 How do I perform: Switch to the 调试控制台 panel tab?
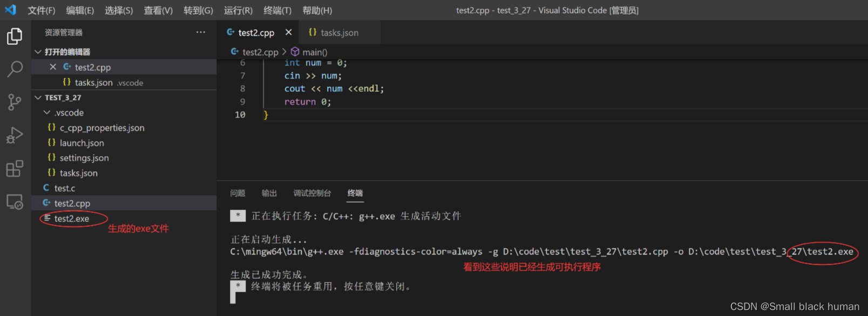click(x=312, y=193)
